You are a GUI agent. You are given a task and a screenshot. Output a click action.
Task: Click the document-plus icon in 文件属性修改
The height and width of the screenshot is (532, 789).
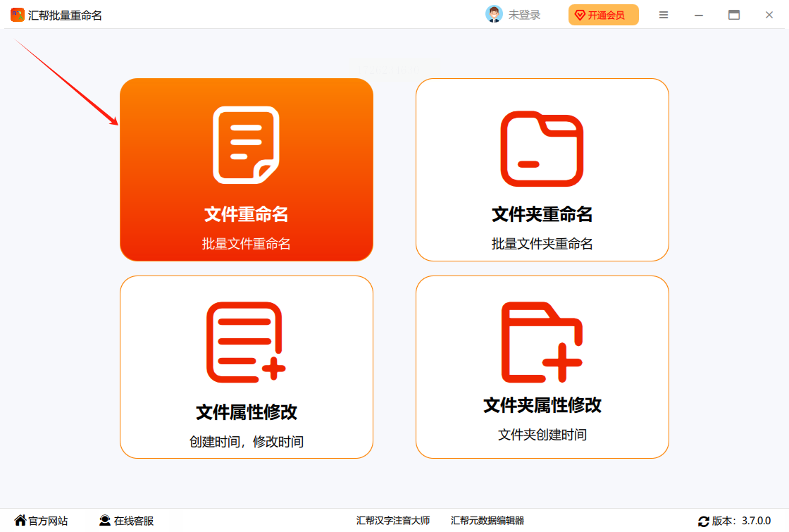pyautogui.click(x=246, y=342)
